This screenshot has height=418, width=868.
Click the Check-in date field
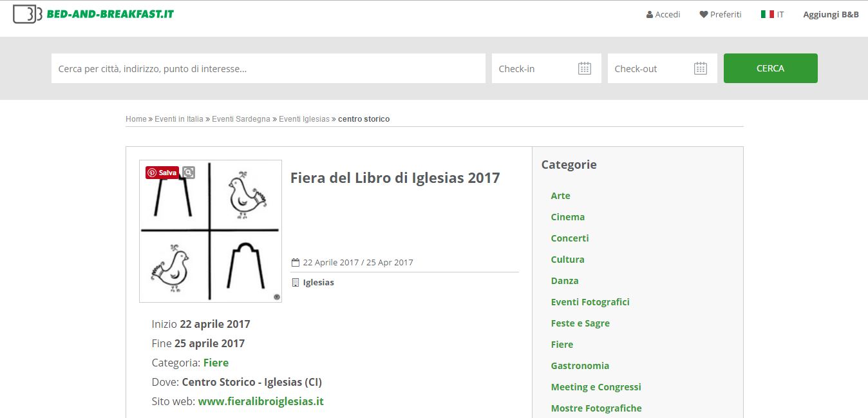[x=547, y=68]
